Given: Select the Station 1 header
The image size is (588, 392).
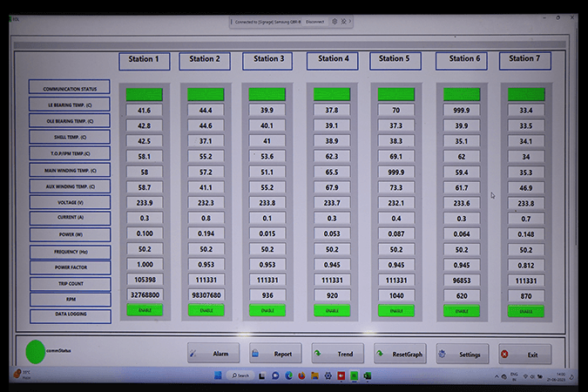Looking at the screenshot, I should [144, 61].
